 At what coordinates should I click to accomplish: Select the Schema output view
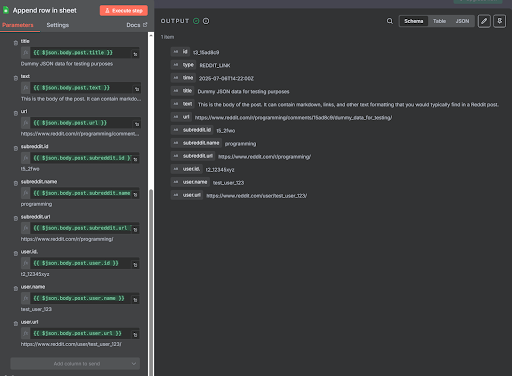tap(414, 21)
